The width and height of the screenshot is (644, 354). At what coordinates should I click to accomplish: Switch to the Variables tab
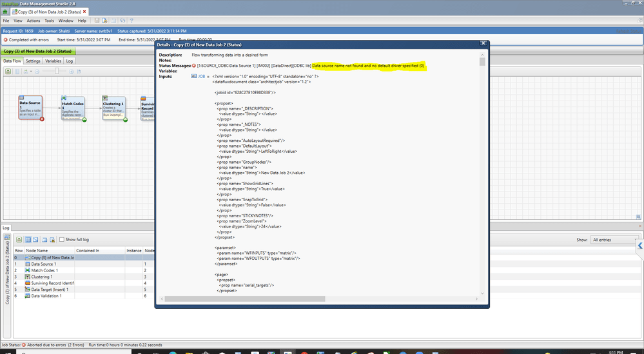(53, 61)
